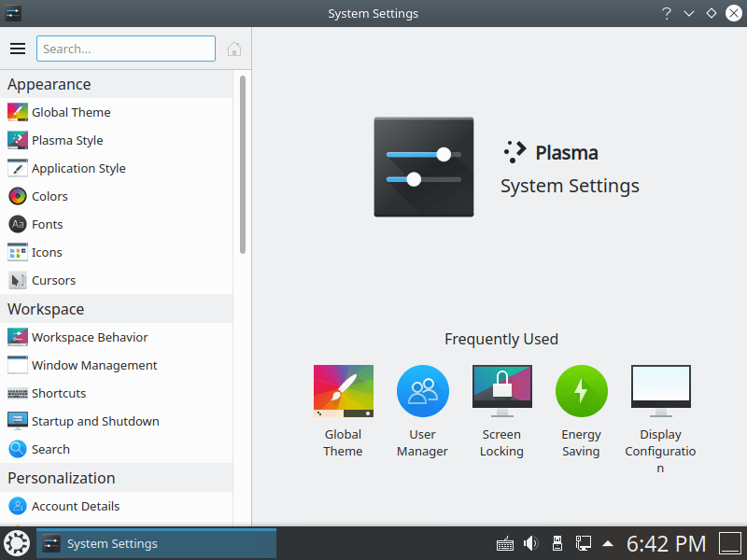Click the Search input field

coord(126,49)
